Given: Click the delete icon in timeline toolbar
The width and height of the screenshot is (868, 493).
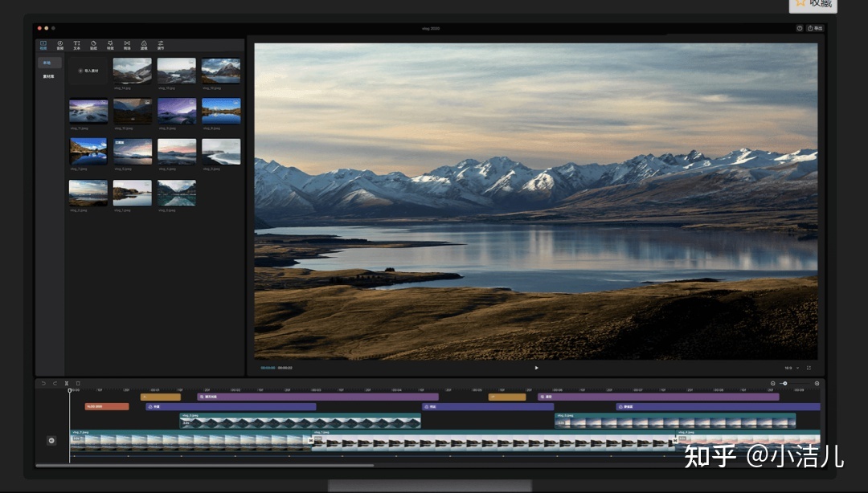Looking at the screenshot, I should (x=78, y=383).
